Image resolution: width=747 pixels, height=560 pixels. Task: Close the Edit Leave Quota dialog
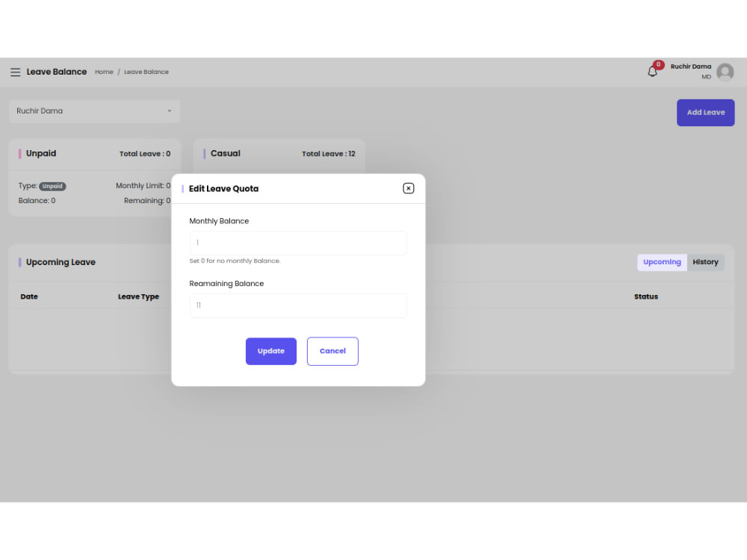click(x=409, y=188)
